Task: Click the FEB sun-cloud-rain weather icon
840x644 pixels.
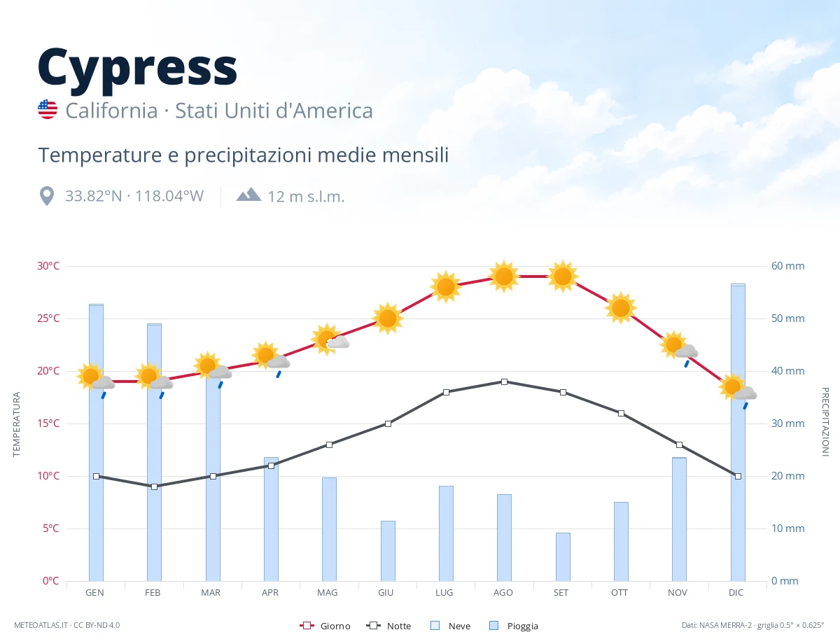Action: 154,380
